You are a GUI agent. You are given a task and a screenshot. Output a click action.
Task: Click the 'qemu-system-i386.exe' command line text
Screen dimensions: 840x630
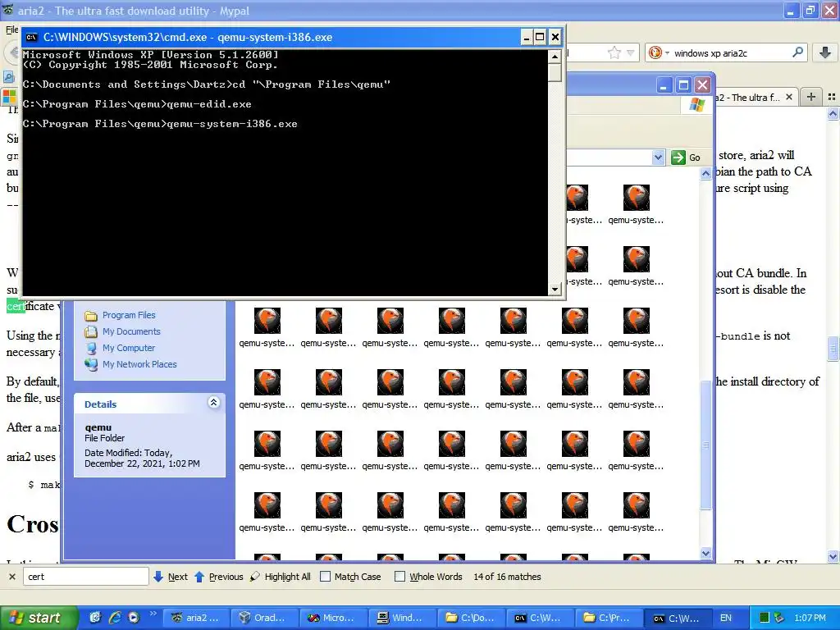tap(232, 124)
